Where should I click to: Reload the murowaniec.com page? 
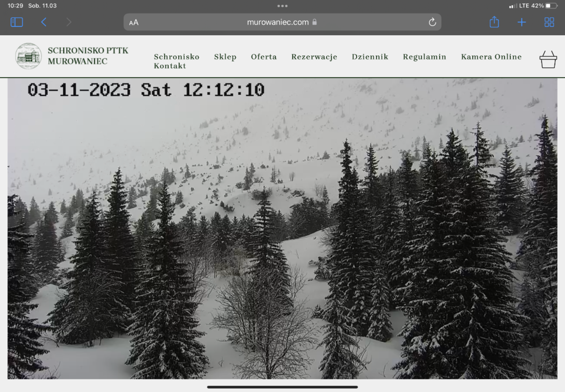click(x=432, y=22)
